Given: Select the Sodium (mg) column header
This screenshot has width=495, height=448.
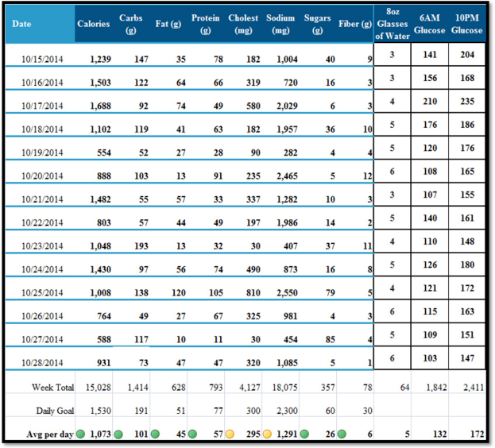Looking at the screenshot, I should coord(280,24).
